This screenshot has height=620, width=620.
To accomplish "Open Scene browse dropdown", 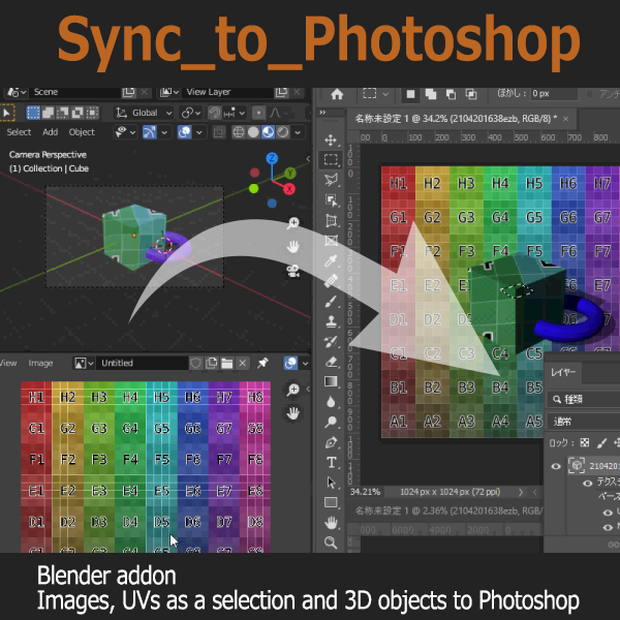I will (x=16, y=92).
